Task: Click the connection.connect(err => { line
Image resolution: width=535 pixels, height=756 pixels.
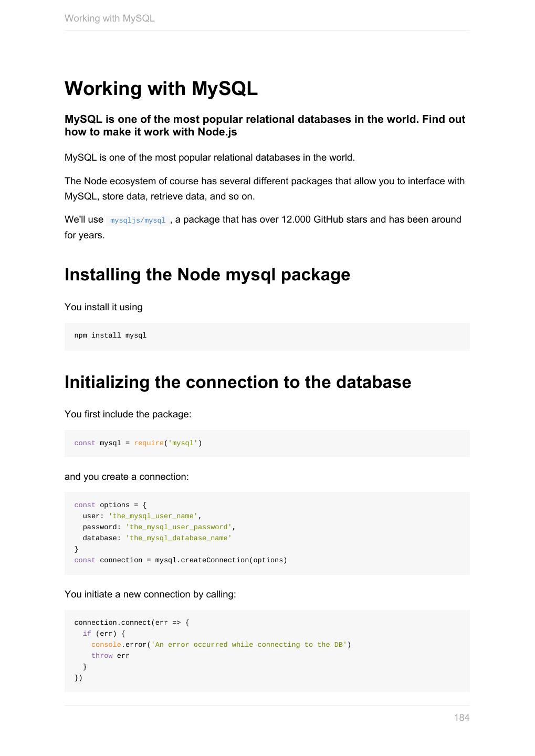Action: tap(132, 623)
